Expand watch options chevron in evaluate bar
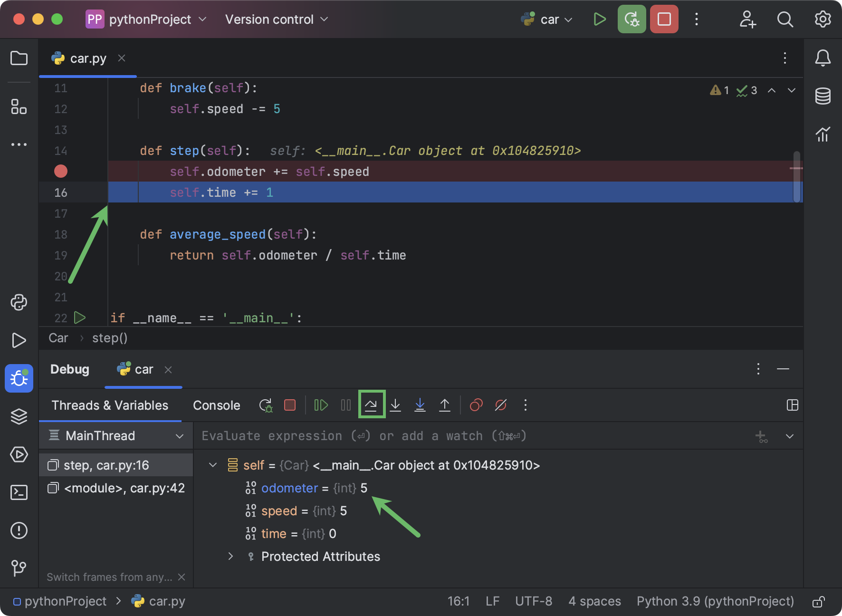This screenshot has width=842, height=616. [x=790, y=436]
